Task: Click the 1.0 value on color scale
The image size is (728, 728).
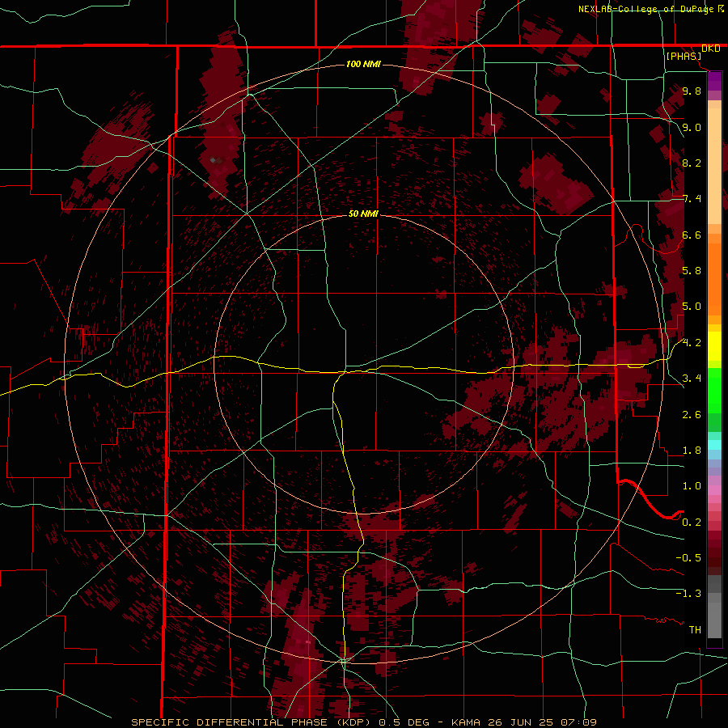Action: [x=692, y=486]
